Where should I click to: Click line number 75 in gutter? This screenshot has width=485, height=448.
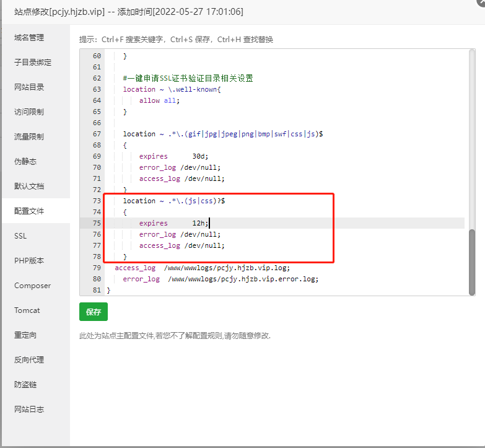click(97, 223)
